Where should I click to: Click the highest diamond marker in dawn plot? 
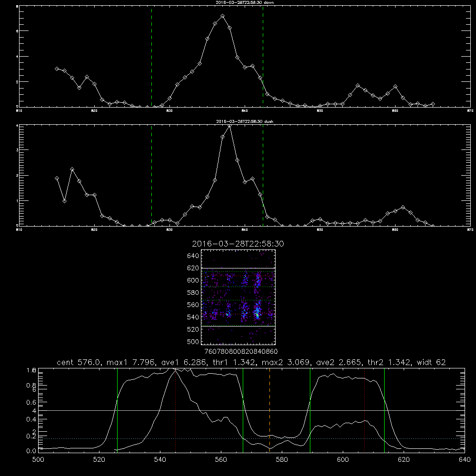click(x=222, y=16)
